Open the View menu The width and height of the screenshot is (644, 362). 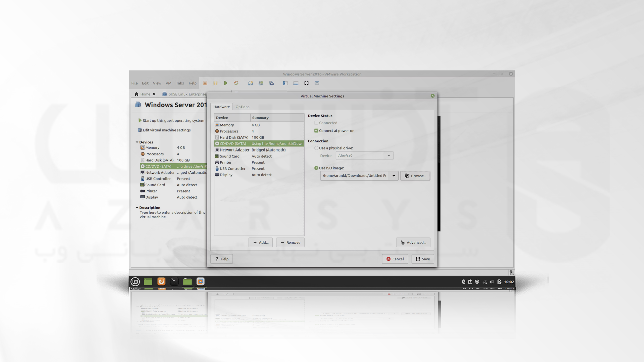click(x=157, y=83)
